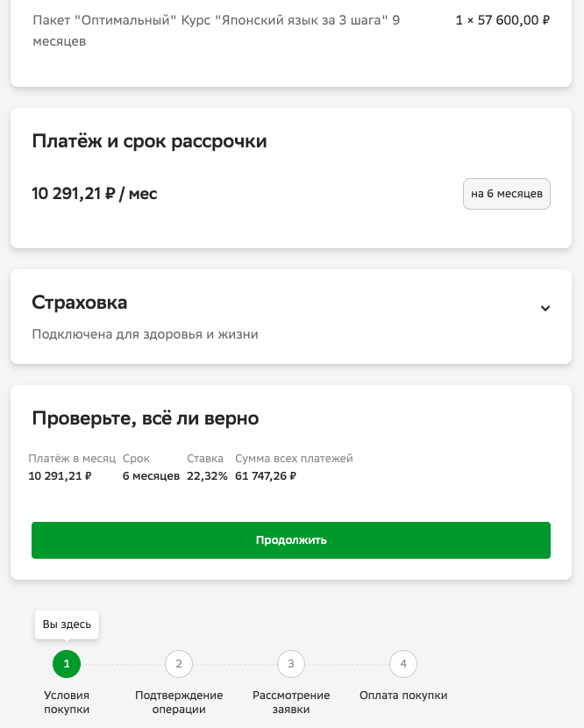Select step 3 circle Рассмотрение заявки
584x728 pixels.
[291, 664]
